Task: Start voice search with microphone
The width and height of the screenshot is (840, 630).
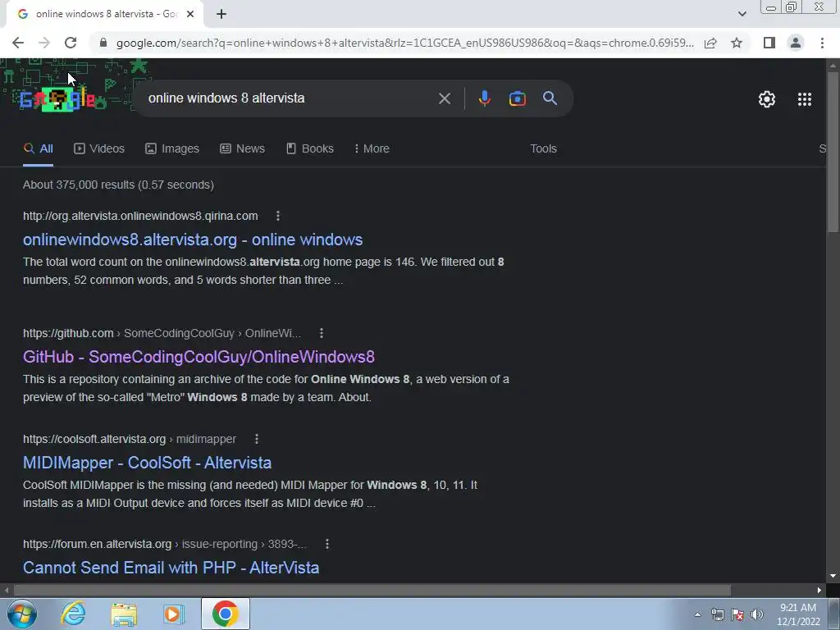Action: [484, 98]
